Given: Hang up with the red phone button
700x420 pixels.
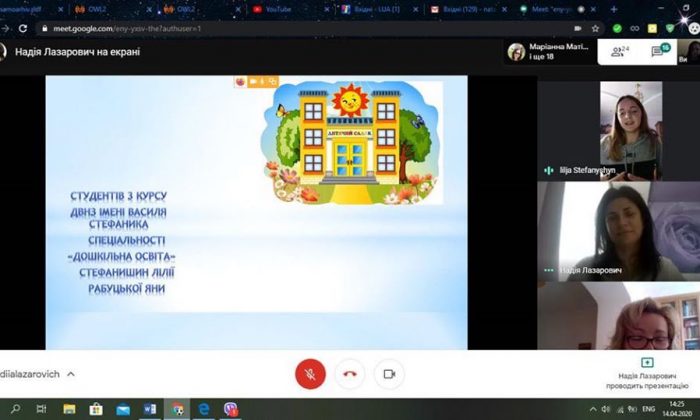Looking at the screenshot, I should tap(349, 374).
